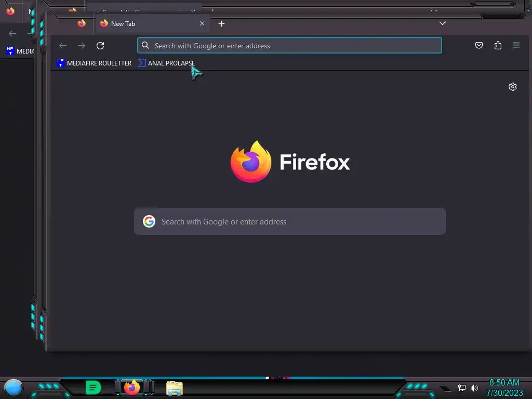Open the Save to Pocket icon
This screenshot has width=532, height=399.
[x=478, y=45]
